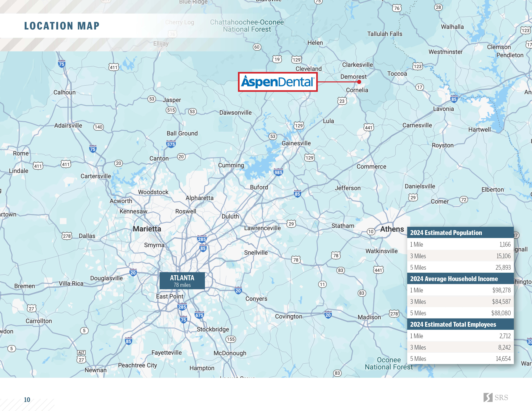Click the Jefferson town label
The width and height of the screenshot is (532, 411).
click(x=348, y=188)
